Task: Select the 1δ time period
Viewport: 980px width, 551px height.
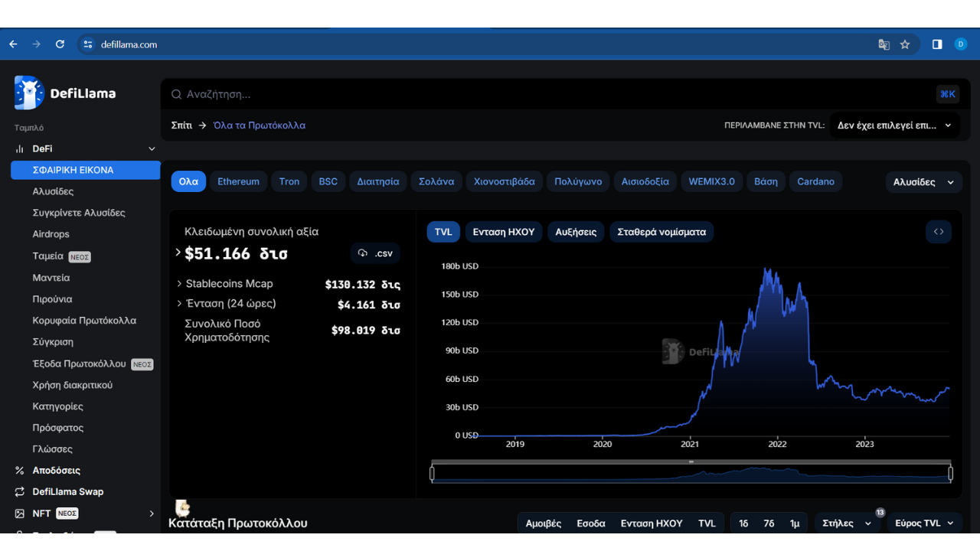Action: click(743, 523)
